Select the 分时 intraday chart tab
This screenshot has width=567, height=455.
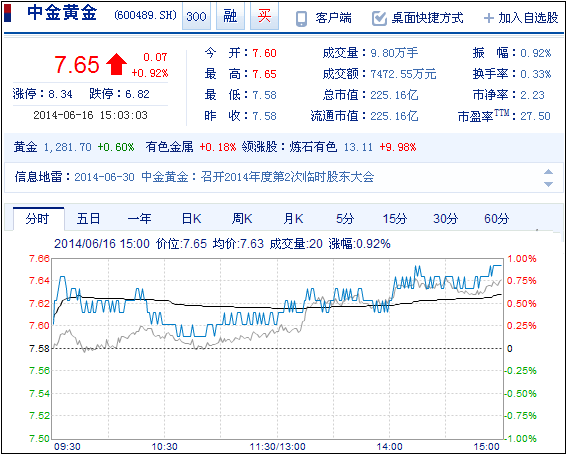[x=38, y=219]
